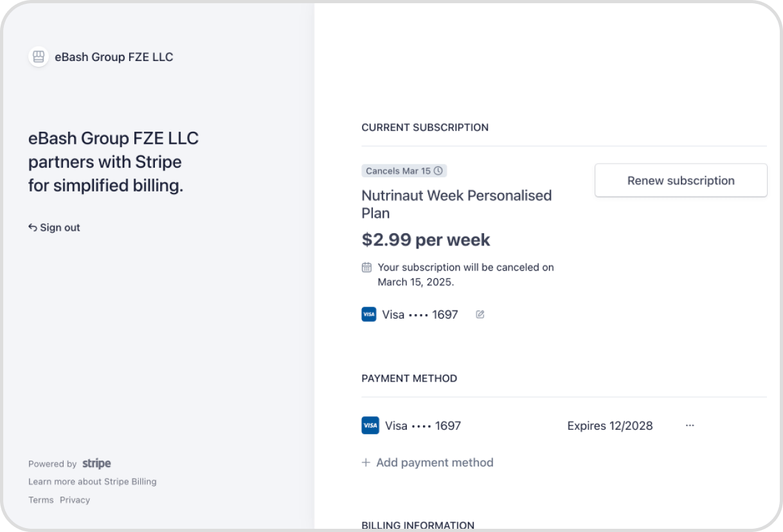
Task: Add a payment method
Action: coord(428,463)
